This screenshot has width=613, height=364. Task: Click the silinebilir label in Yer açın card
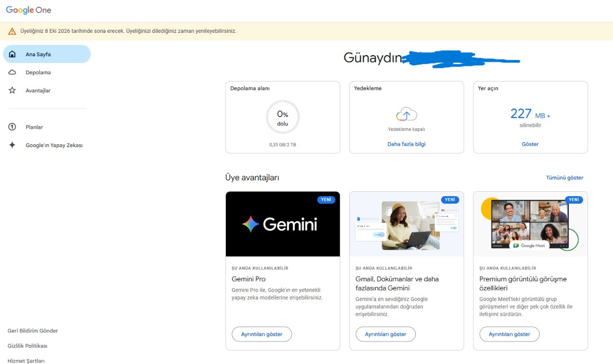click(x=530, y=126)
